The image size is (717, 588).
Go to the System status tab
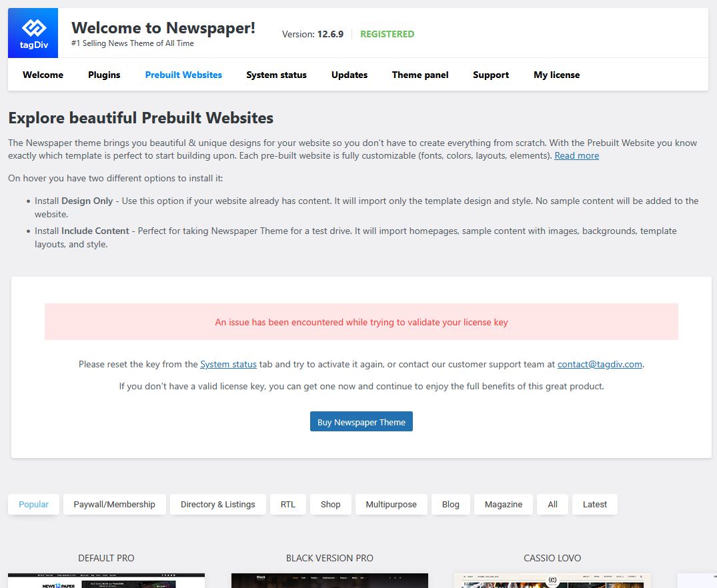click(276, 75)
